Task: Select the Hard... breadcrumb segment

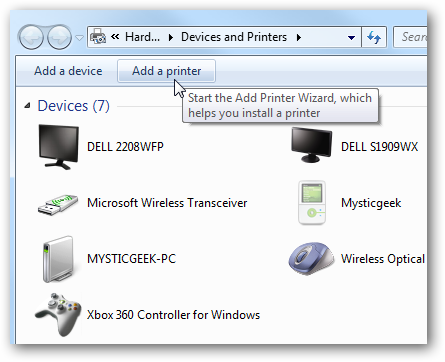Action: click(142, 37)
